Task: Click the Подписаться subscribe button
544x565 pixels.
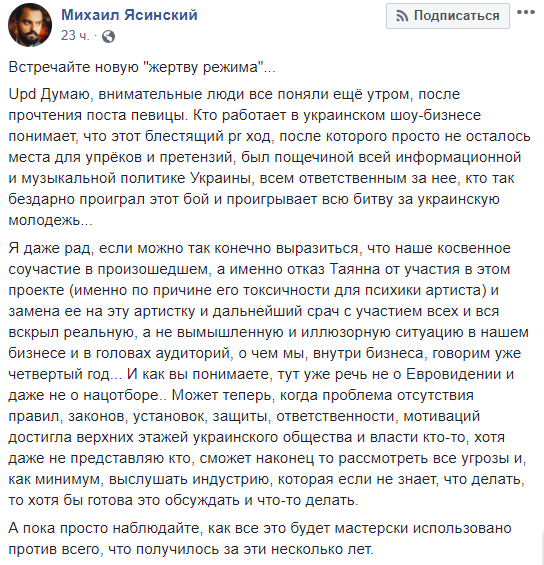Action: point(448,16)
